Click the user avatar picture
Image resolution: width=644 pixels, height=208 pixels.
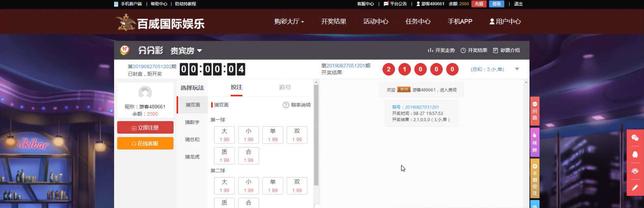[x=145, y=93]
